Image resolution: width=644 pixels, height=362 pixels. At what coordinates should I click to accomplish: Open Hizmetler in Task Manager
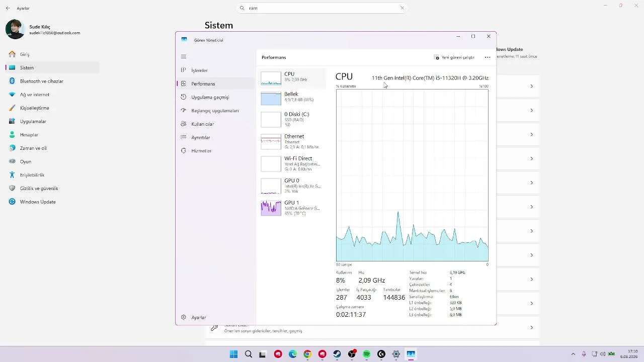(x=216, y=151)
